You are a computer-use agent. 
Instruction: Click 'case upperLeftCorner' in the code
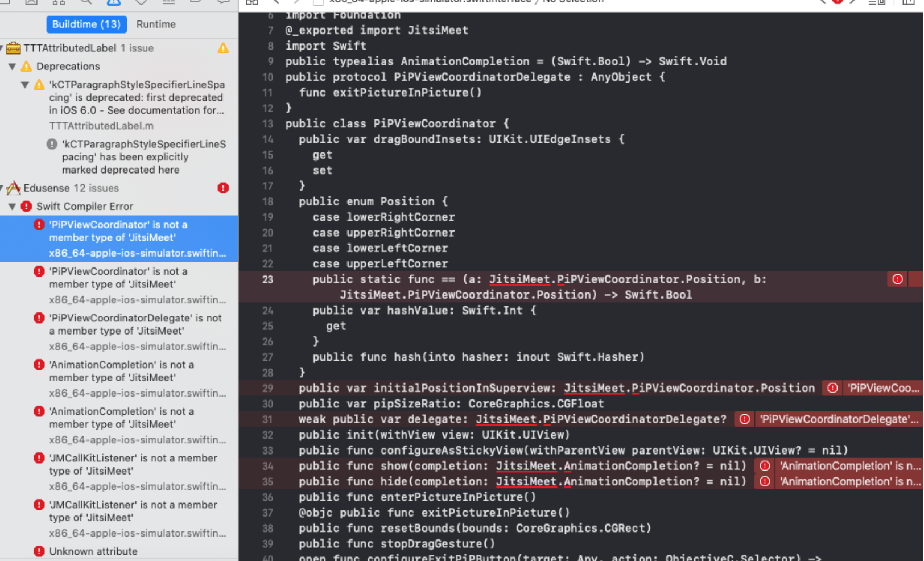(x=380, y=264)
